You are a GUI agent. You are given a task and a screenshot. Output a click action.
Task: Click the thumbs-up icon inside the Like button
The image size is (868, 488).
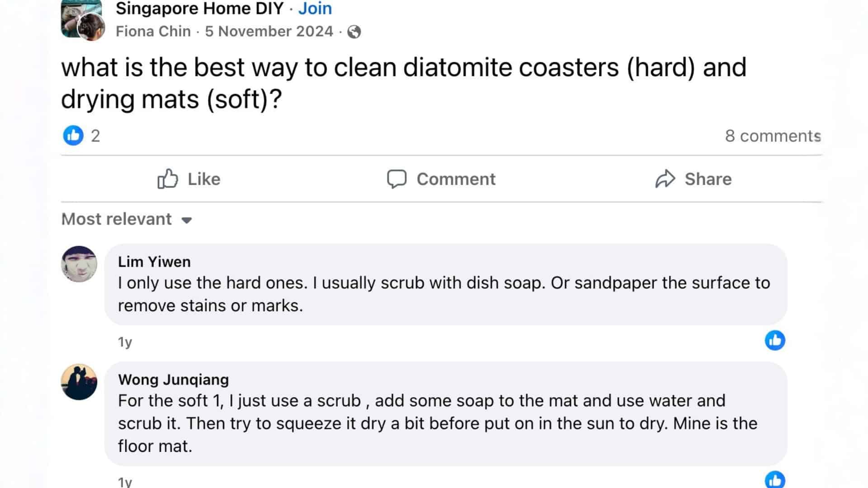coord(167,178)
